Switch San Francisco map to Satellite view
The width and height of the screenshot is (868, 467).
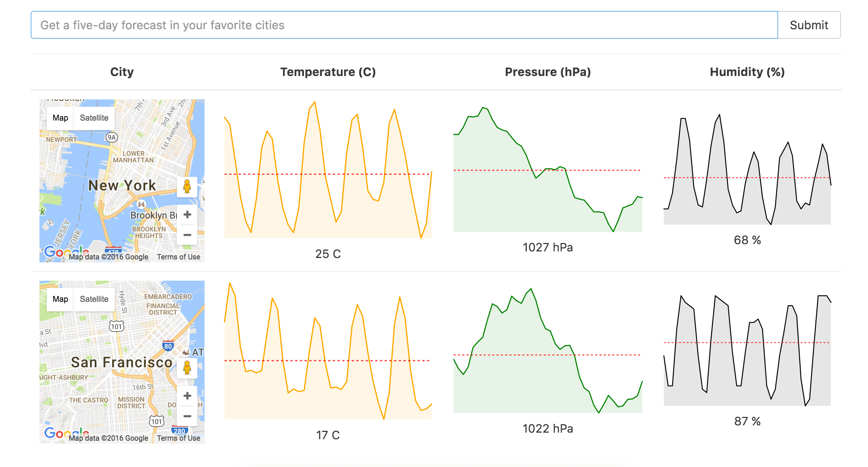click(x=94, y=299)
